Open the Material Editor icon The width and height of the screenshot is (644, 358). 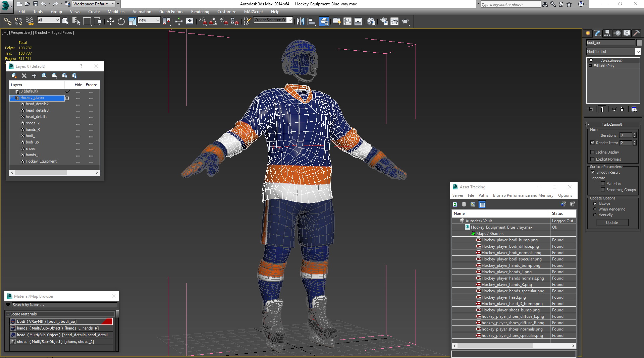coord(371,21)
